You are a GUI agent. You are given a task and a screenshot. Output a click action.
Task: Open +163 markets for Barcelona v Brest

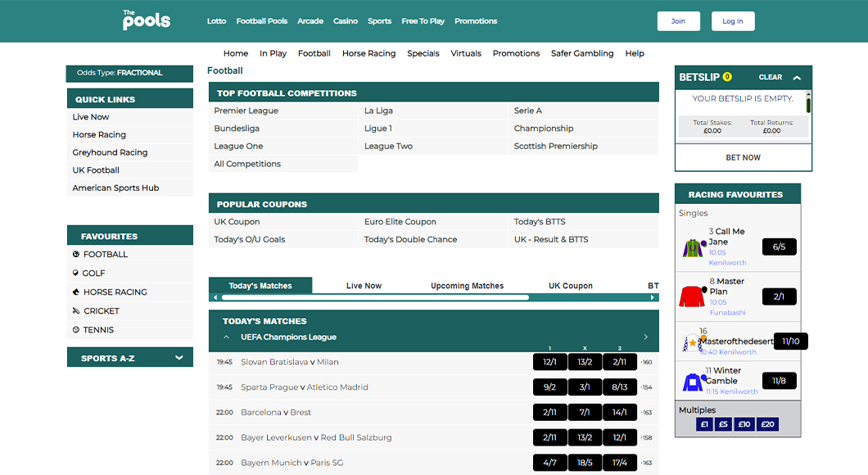tap(647, 413)
